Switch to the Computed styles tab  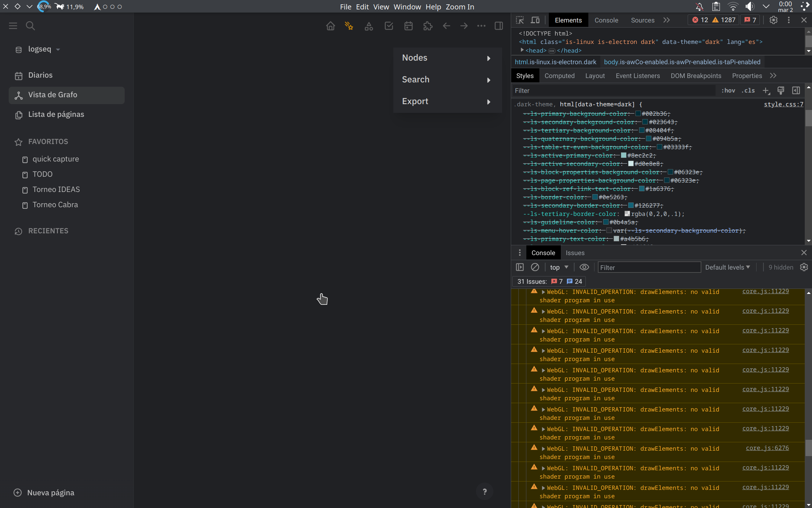559,76
